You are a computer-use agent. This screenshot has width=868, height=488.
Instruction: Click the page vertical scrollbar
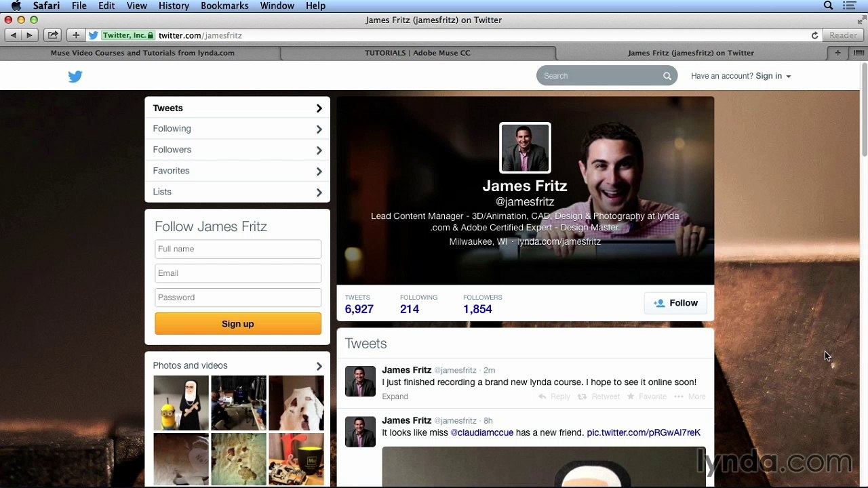click(x=864, y=111)
